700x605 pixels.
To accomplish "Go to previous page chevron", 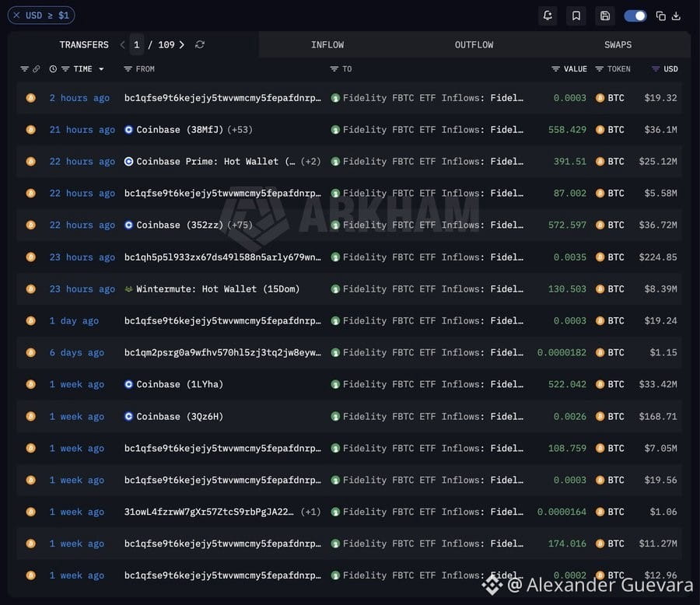I will point(122,44).
